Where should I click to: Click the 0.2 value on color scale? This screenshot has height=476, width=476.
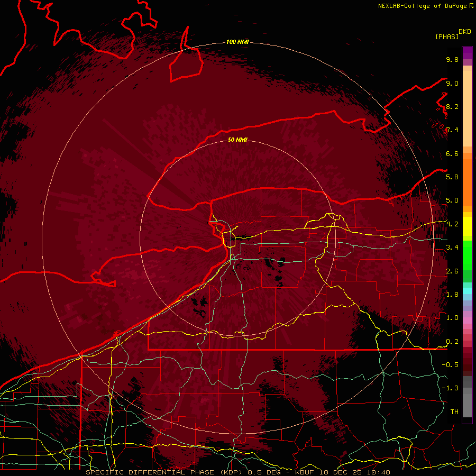(x=452, y=342)
